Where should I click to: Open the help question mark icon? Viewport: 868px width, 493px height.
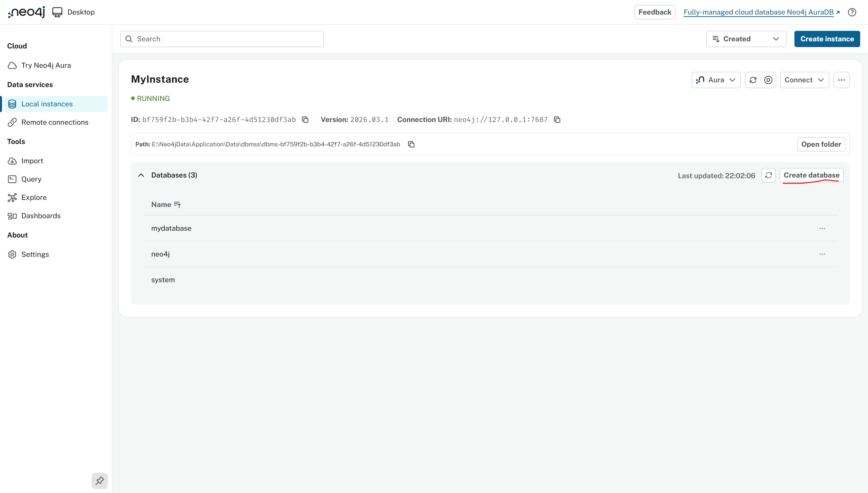[x=852, y=12]
